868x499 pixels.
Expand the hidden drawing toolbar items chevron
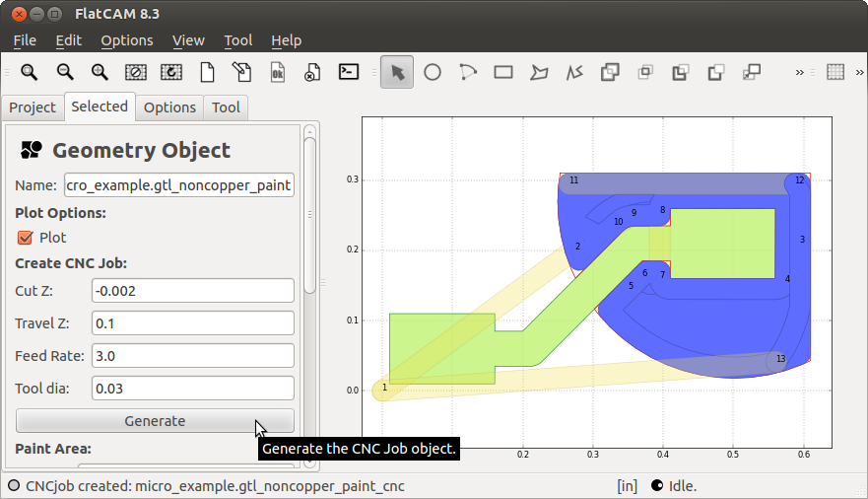pyautogui.click(x=800, y=72)
